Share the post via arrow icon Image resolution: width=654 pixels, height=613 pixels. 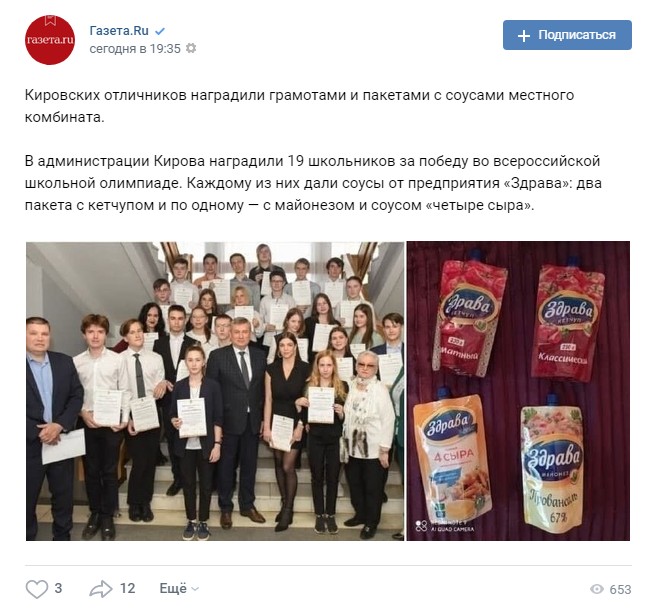(101, 589)
